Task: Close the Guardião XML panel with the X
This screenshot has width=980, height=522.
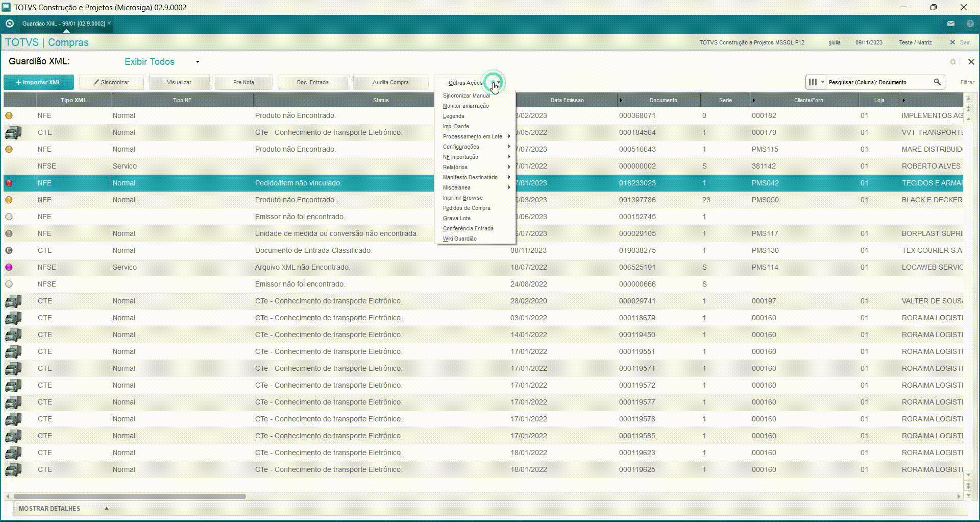Action: (971, 62)
